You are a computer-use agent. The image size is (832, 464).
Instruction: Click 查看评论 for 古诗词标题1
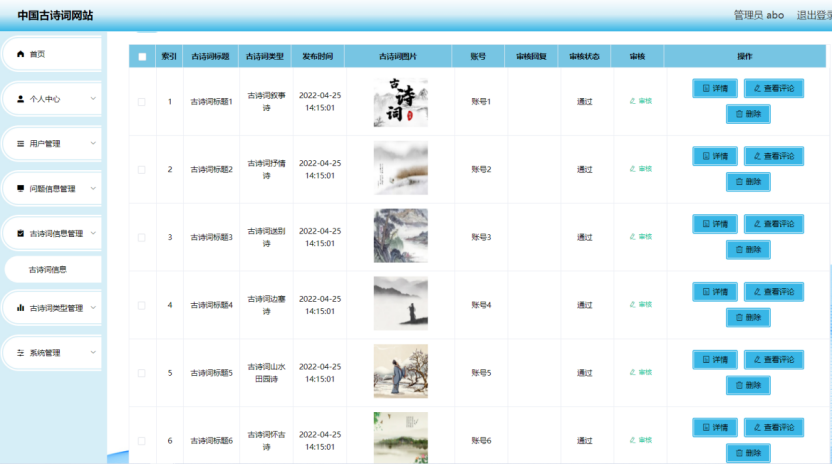[x=774, y=88]
